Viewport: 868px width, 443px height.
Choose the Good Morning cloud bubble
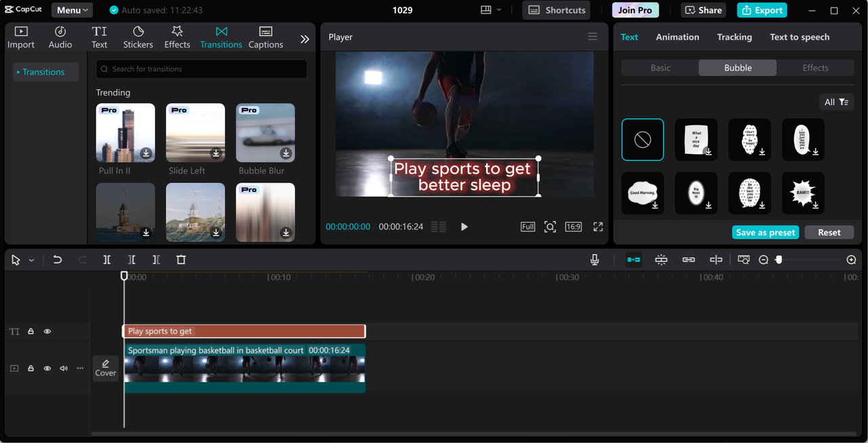[643, 193]
